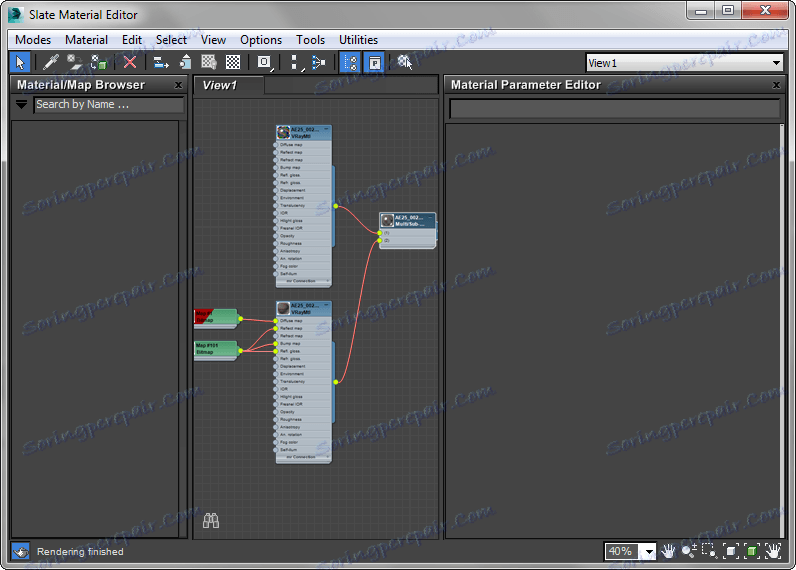Click Move Children toolbar icon
The height and width of the screenshot is (570, 796).
[161, 62]
